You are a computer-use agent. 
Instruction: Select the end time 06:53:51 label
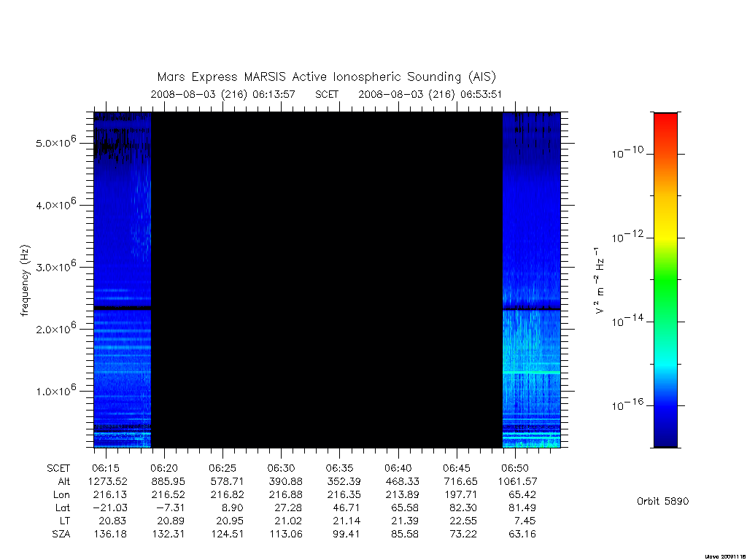481,94
